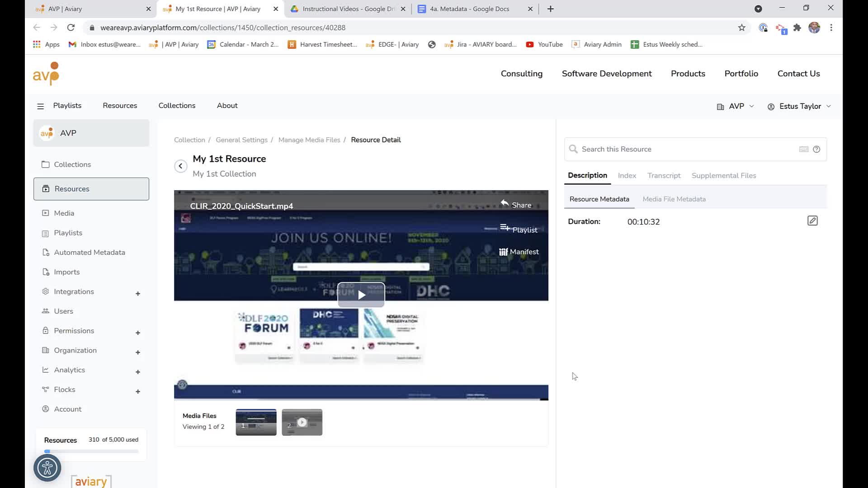Open the AVP organization dropdown

736,106
